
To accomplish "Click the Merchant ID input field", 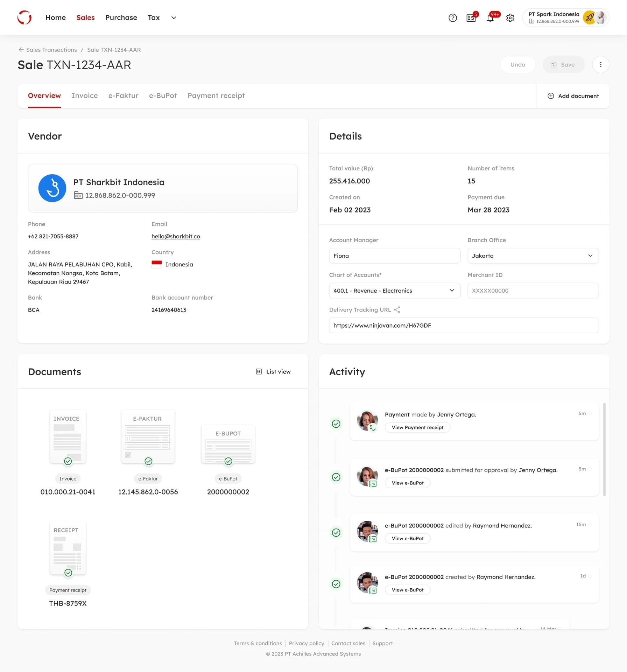I will pos(533,291).
